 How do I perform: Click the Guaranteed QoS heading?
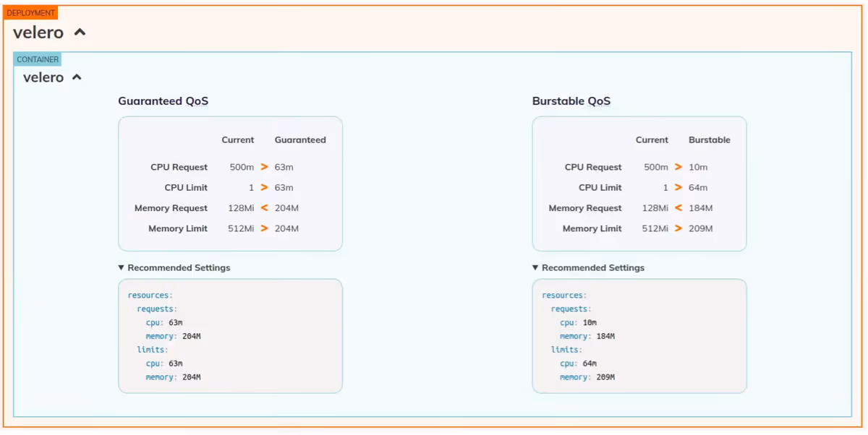(163, 101)
